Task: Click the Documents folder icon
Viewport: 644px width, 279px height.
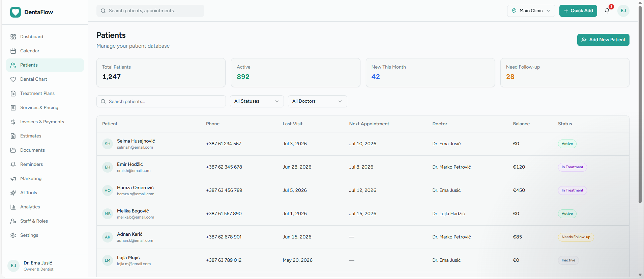Action: 13,150
